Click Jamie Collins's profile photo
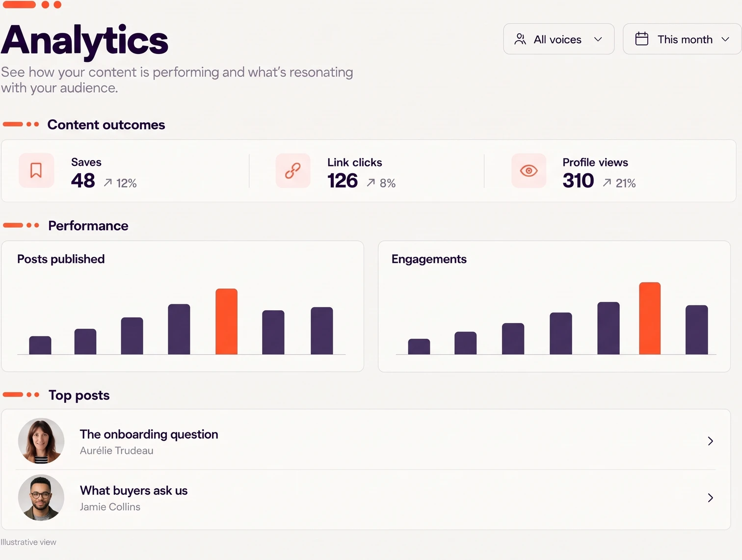This screenshot has width=742, height=560. [41, 498]
